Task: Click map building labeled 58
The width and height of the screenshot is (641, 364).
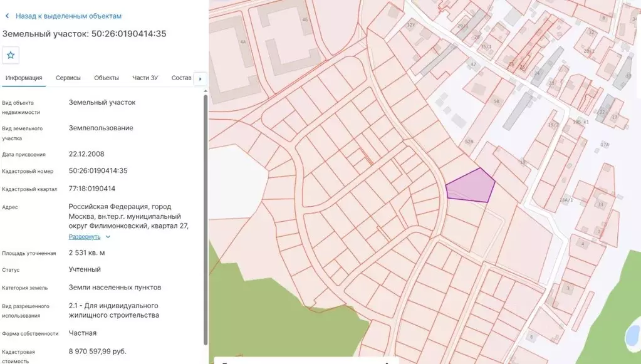Action: [497, 101]
